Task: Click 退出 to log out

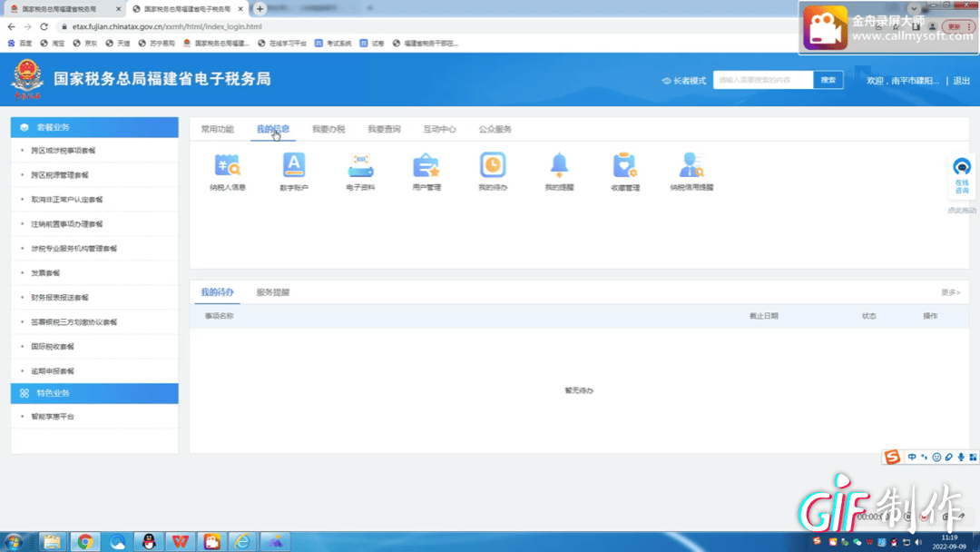Action: coord(961,81)
